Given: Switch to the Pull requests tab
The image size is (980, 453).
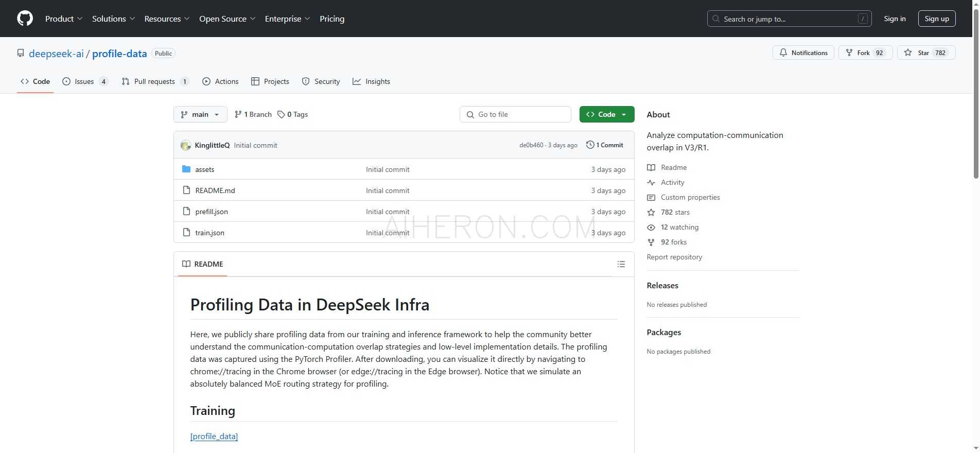Looking at the screenshot, I should coord(155,81).
